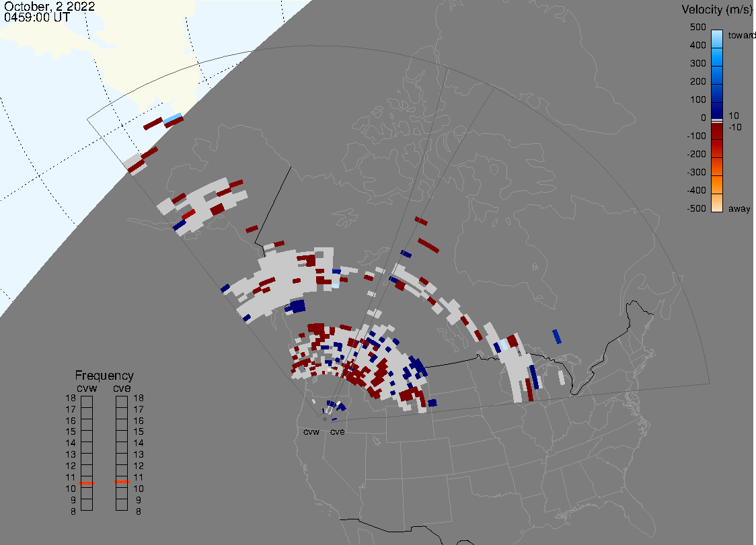Viewport: 756px width, 545px height.
Task: Click the cve radar station label on map
Action: click(338, 431)
